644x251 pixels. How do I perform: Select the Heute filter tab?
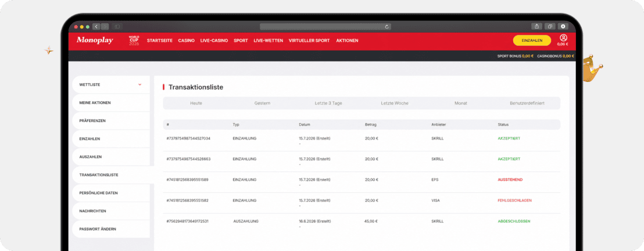(x=196, y=103)
